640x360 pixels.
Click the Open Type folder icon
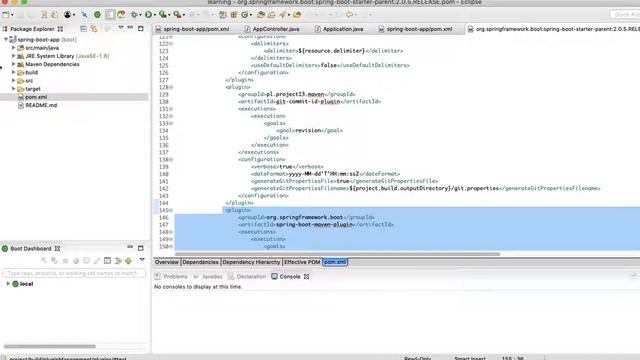click(x=261, y=15)
